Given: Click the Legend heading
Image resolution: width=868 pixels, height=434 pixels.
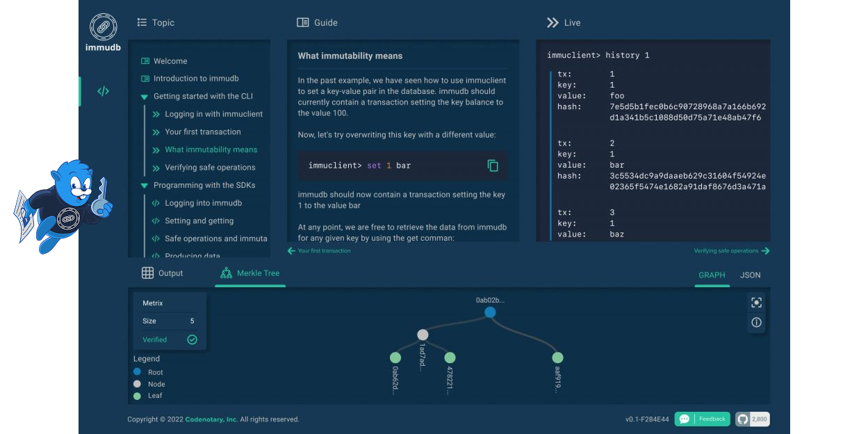Looking at the screenshot, I should point(147,359).
